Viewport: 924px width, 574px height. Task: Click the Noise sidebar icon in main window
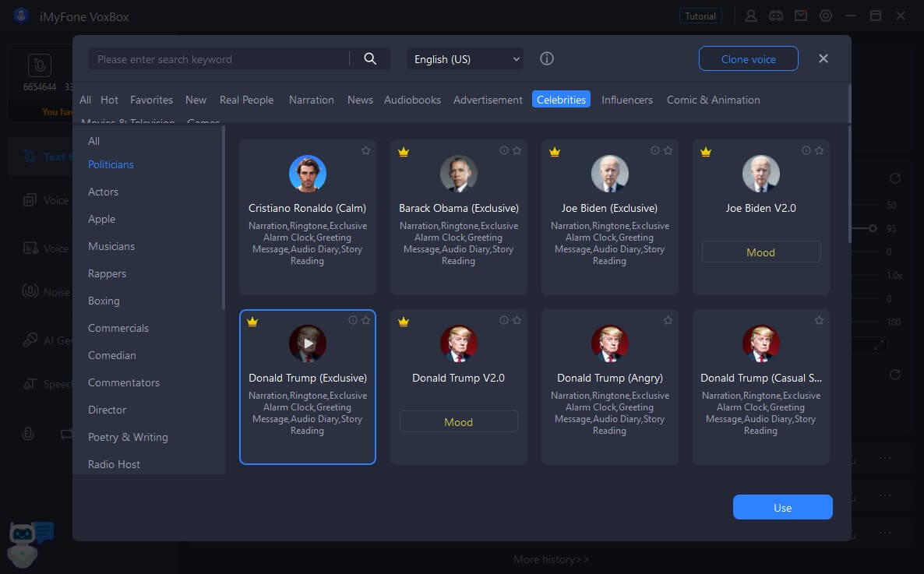click(30, 291)
